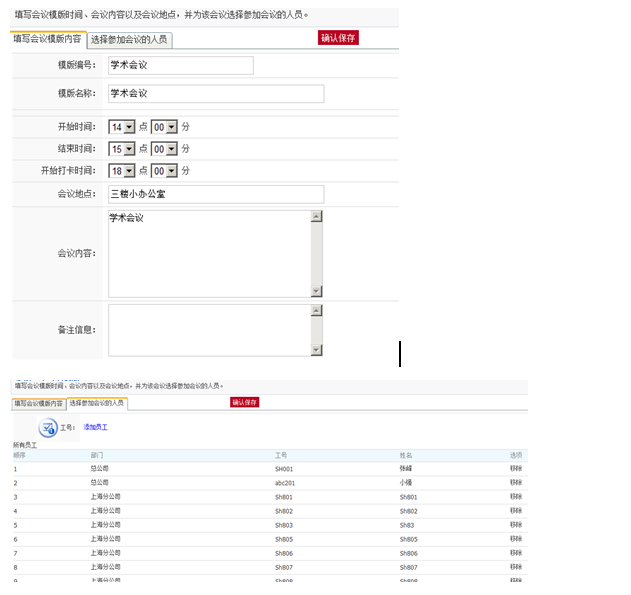631x595 pixels.
Task: Click into the 模版编号 input field
Action: pos(181,65)
